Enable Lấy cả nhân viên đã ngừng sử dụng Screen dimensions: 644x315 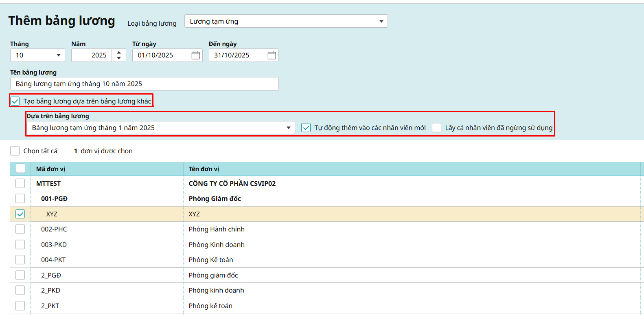(x=436, y=128)
